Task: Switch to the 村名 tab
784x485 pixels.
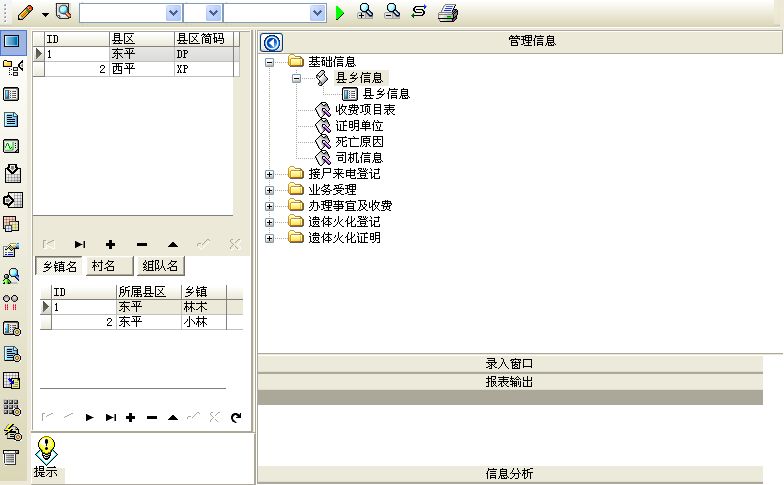Action: [x=109, y=266]
